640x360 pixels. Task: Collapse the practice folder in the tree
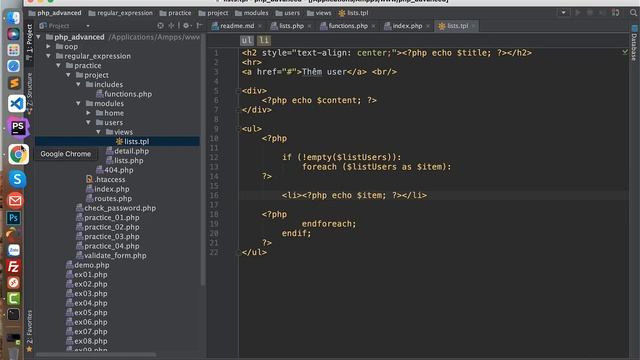(x=58, y=65)
